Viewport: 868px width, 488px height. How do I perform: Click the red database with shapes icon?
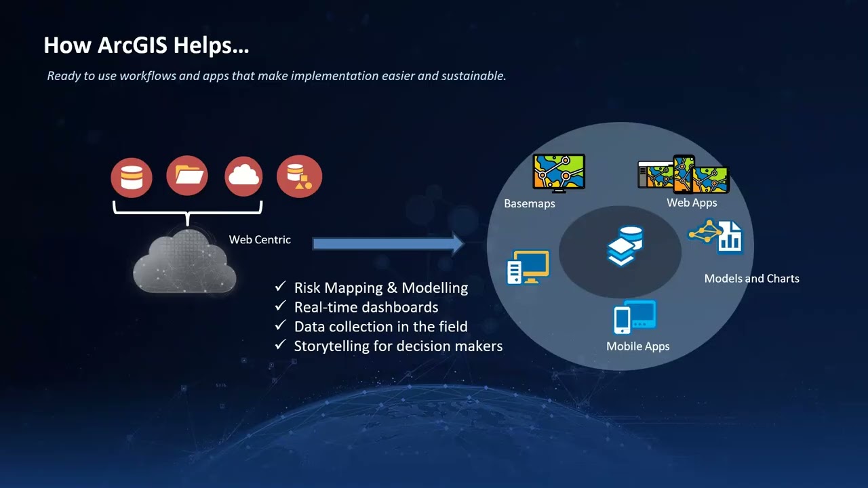point(299,176)
